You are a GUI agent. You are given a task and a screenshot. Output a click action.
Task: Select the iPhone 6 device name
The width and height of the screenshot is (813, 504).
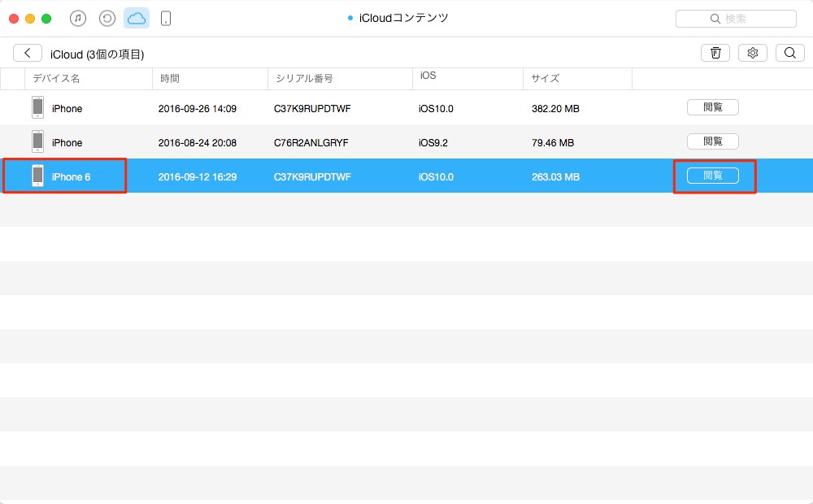coord(71,177)
